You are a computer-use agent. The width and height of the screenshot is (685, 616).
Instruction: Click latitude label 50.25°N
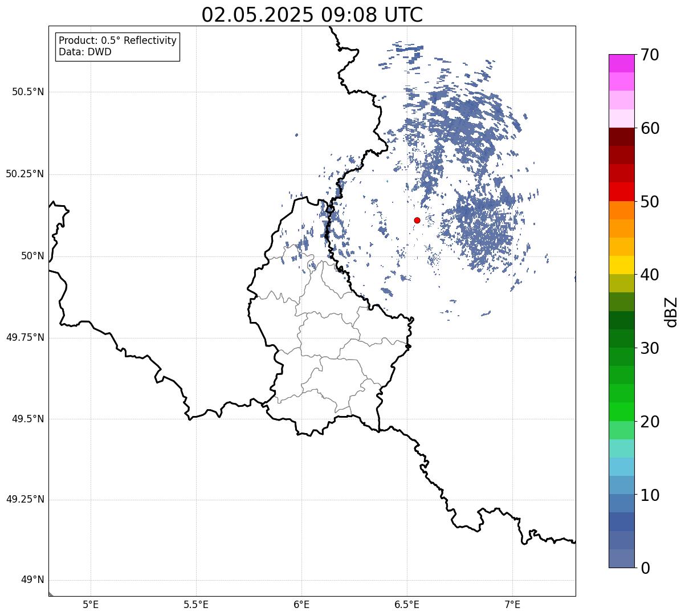pyautogui.click(x=25, y=174)
